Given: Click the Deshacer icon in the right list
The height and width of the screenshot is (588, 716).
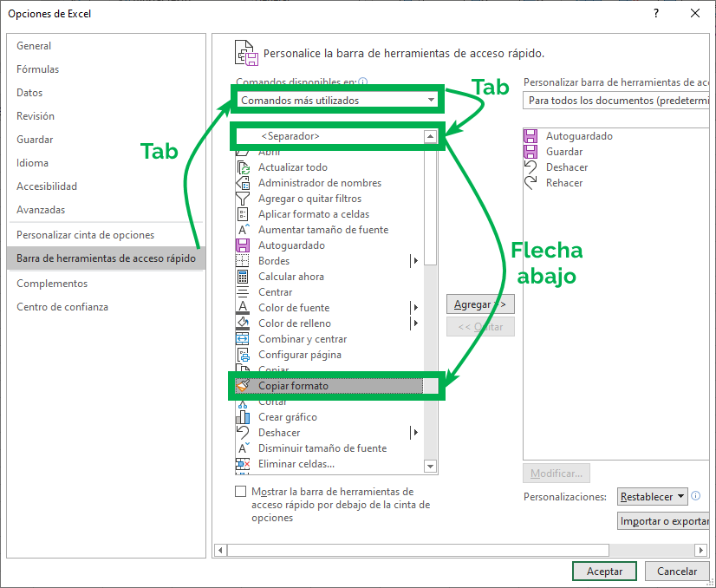Looking at the screenshot, I should pyautogui.click(x=530, y=167).
